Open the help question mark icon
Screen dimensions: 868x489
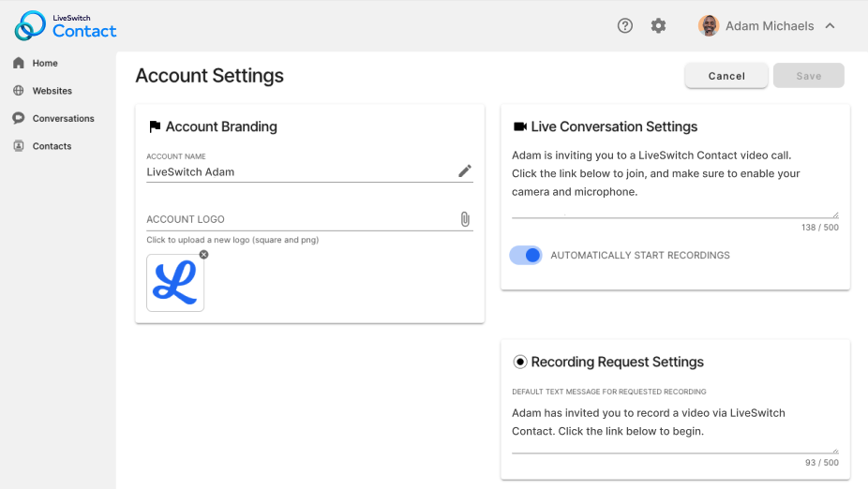pos(625,25)
